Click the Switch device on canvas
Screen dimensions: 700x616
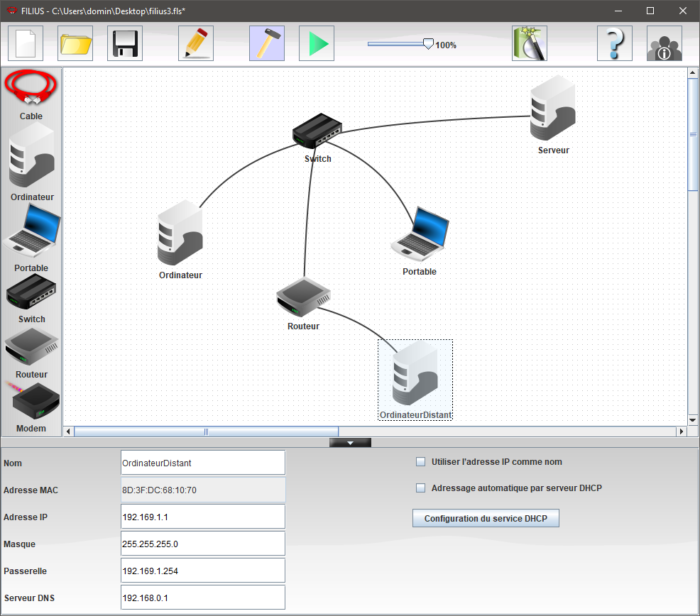(x=317, y=131)
